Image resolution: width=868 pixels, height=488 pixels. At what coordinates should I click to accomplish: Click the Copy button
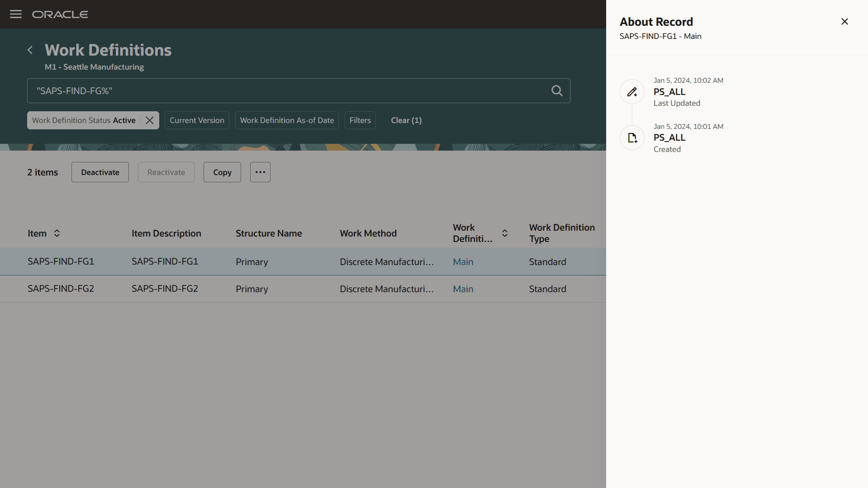[x=222, y=172]
